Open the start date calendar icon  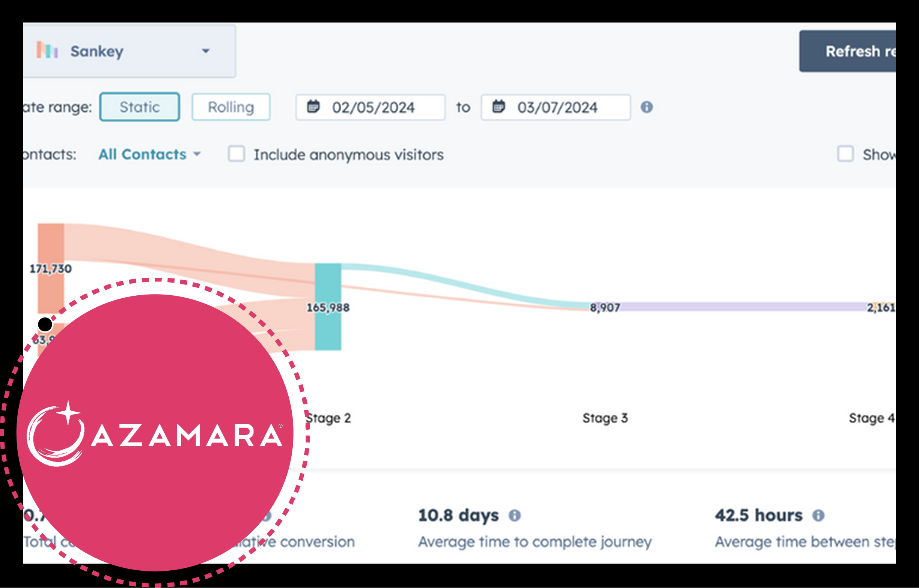click(x=313, y=107)
